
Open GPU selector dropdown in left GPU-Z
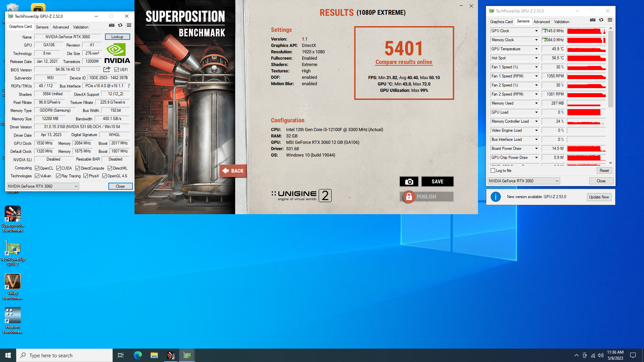tap(43, 186)
